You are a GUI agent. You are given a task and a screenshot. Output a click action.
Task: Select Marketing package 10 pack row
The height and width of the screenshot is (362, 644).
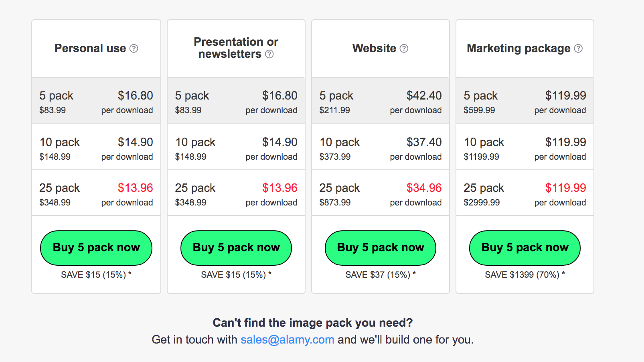pyautogui.click(x=525, y=147)
